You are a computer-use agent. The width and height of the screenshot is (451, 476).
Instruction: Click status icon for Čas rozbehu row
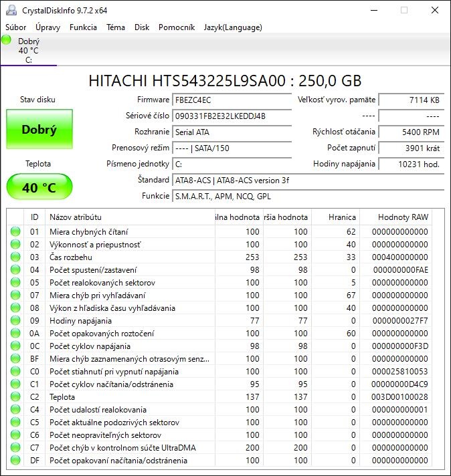pyautogui.click(x=15, y=257)
